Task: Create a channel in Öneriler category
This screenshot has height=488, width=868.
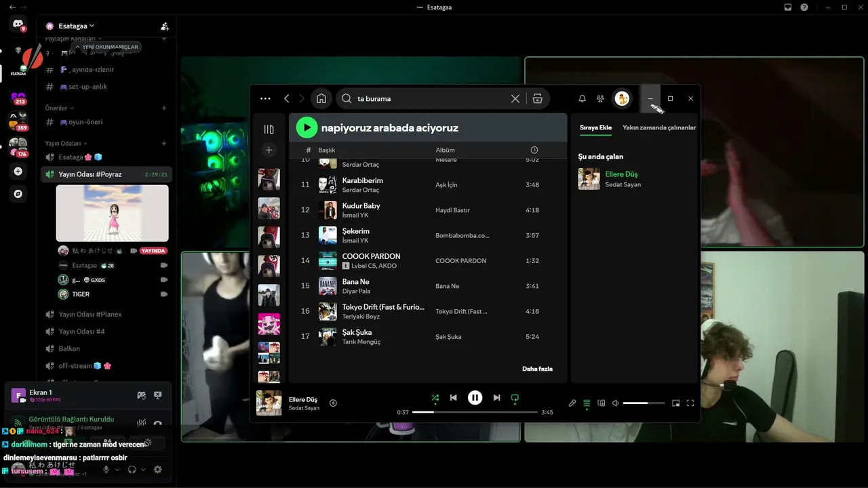Action: [164, 108]
